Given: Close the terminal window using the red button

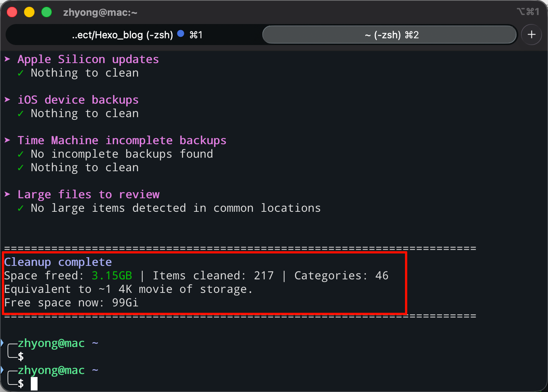Looking at the screenshot, I should 12,12.
